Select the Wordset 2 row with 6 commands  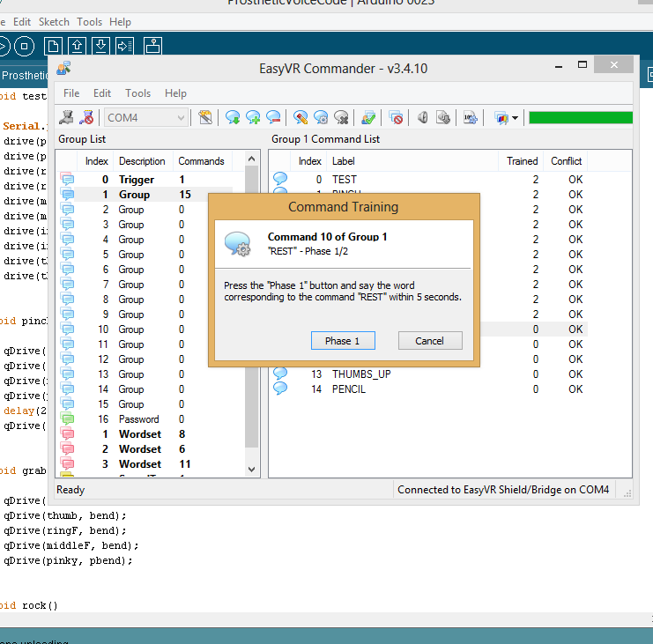coord(145,449)
